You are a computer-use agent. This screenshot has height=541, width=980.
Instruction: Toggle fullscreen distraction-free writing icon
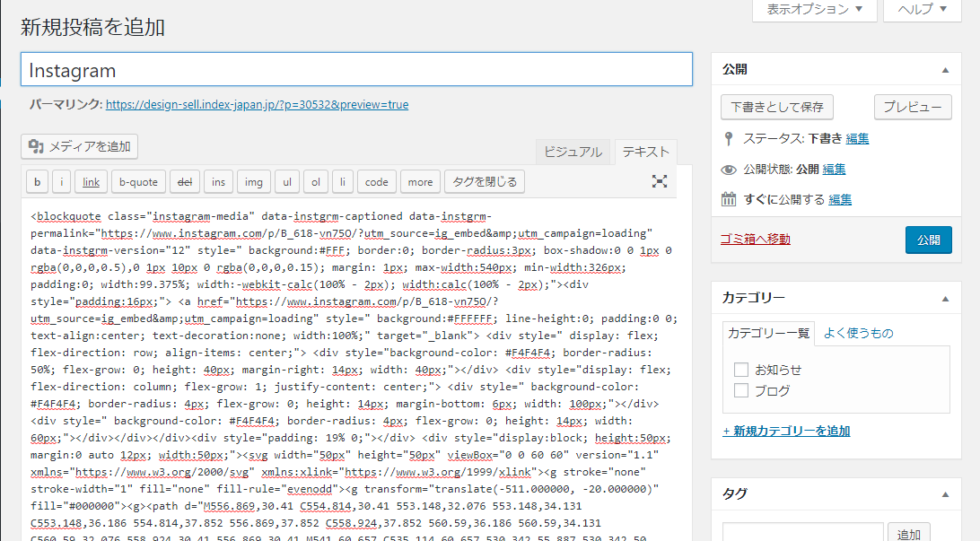pos(660,181)
